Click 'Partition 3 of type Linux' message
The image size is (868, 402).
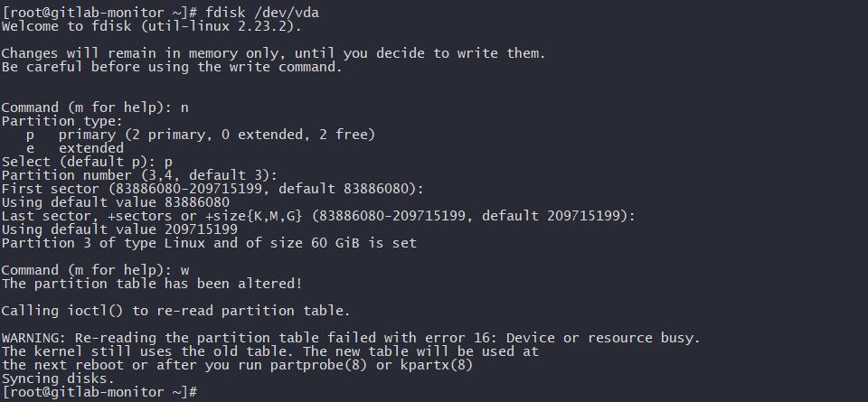209,243
